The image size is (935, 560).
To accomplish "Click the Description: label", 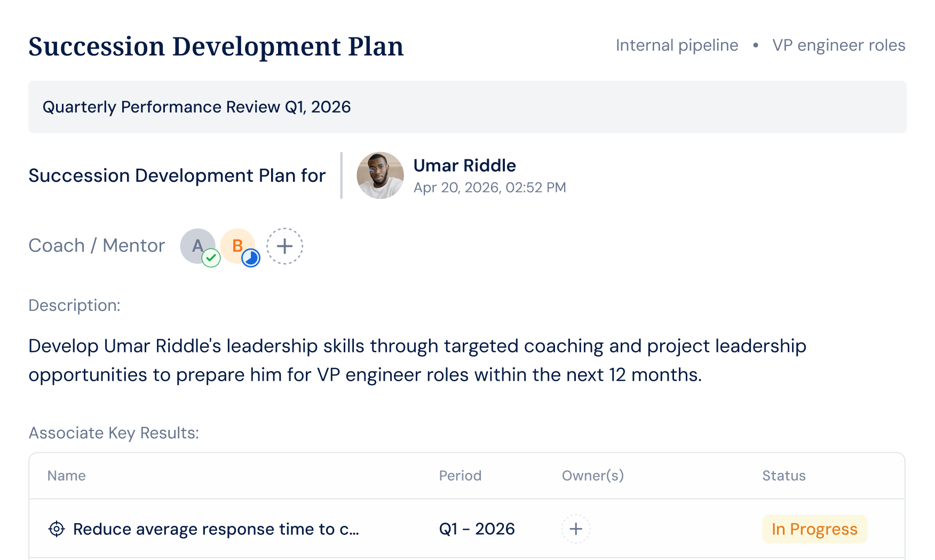I will tap(74, 305).
